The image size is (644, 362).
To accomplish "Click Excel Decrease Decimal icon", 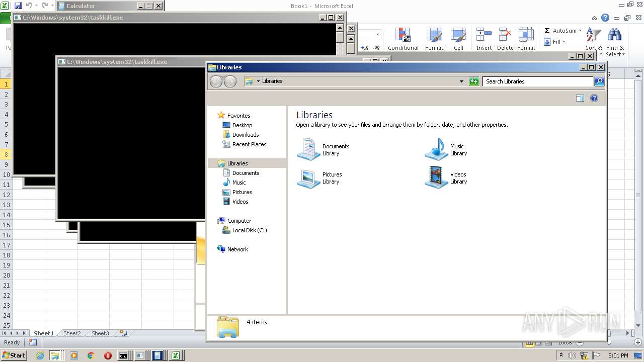I will 376,47.
